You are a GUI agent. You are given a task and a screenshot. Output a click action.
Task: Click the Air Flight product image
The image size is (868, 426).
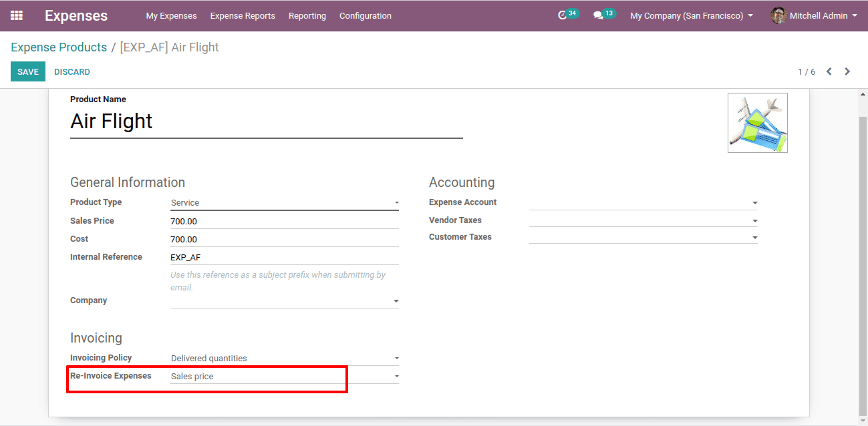(x=758, y=123)
